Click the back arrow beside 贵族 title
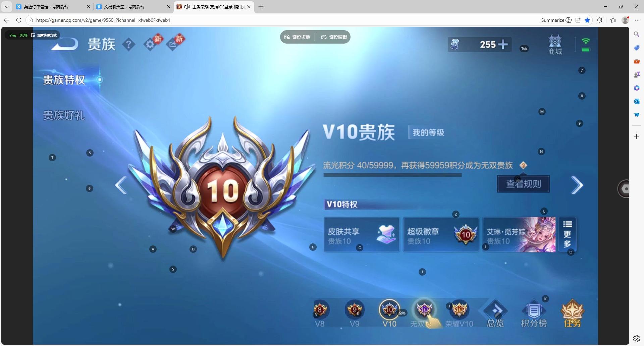This screenshot has width=644, height=346. point(65,44)
